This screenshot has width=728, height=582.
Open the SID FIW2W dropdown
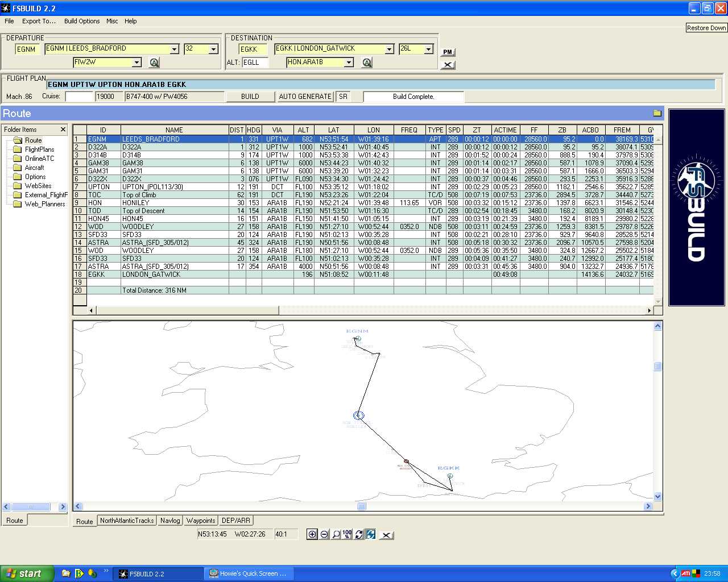136,63
